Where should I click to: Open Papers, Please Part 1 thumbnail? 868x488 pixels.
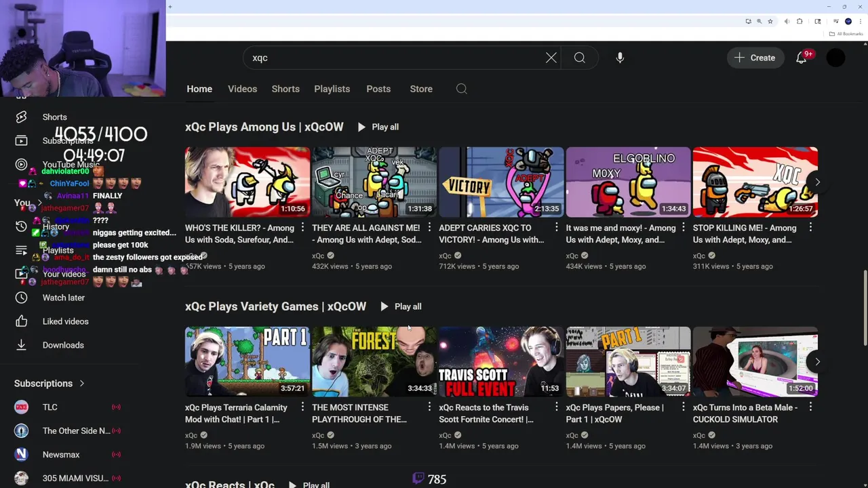[628, 361]
